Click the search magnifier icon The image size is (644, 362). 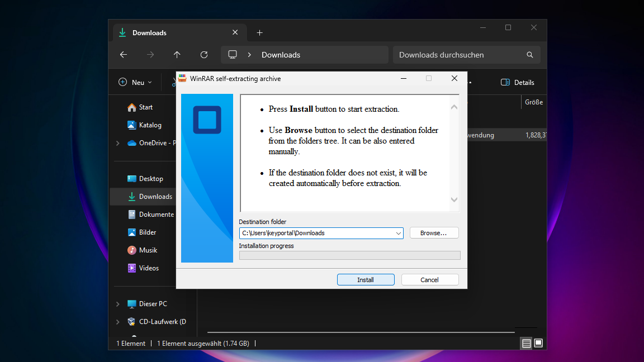pyautogui.click(x=529, y=55)
